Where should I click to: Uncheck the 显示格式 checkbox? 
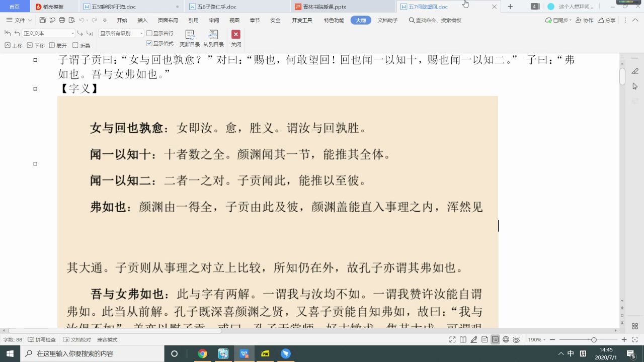coord(149,43)
